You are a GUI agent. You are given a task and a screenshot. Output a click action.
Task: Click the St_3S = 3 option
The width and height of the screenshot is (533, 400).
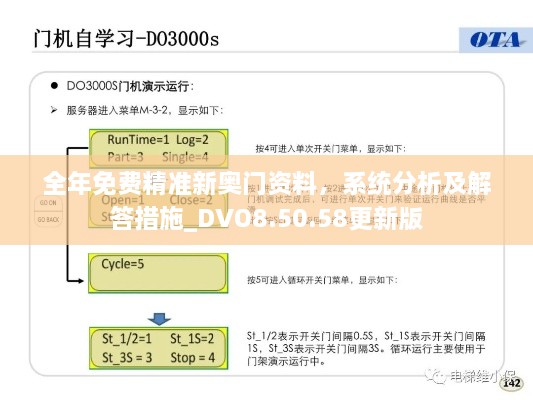127,358
